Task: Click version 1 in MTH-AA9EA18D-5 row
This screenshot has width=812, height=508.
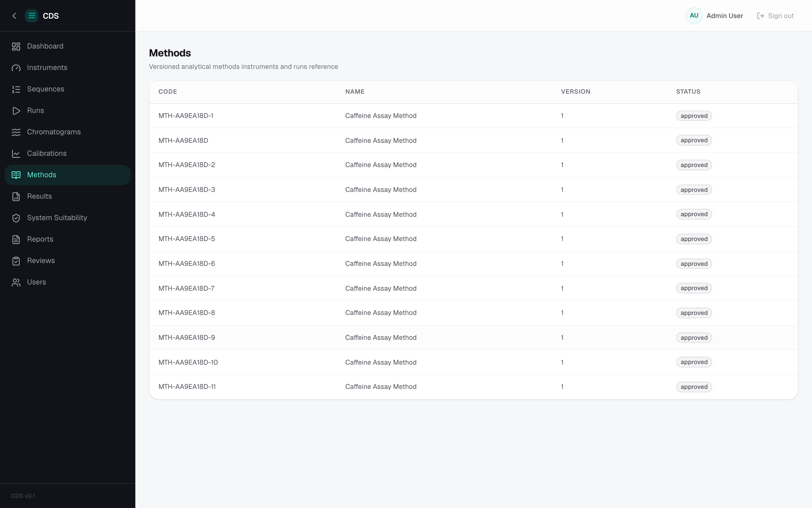Action: [x=562, y=239]
